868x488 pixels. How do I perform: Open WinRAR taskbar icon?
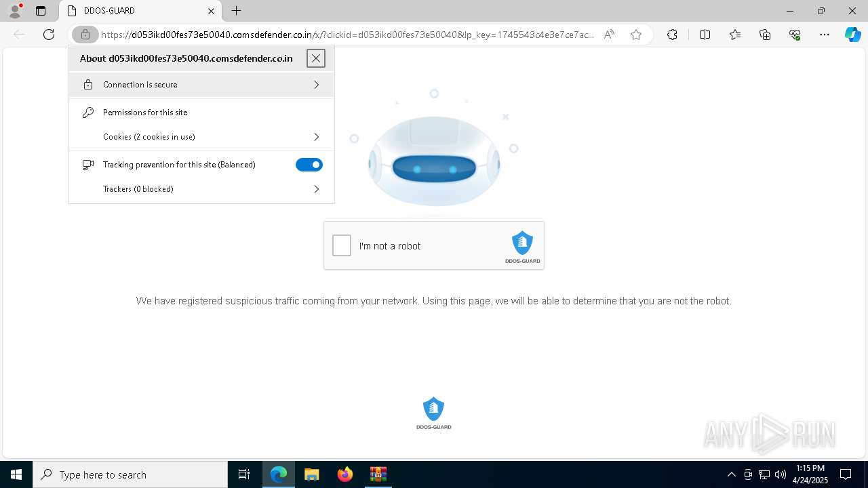click(x=378, y=474)
